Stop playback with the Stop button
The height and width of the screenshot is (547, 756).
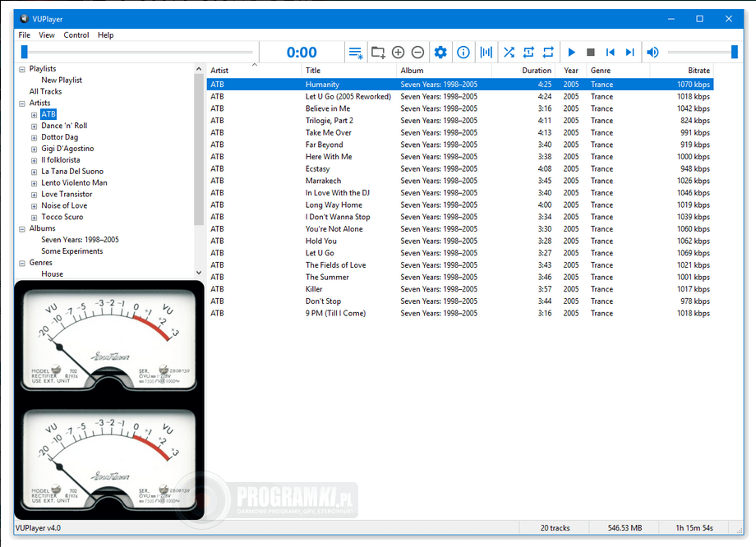591,53
